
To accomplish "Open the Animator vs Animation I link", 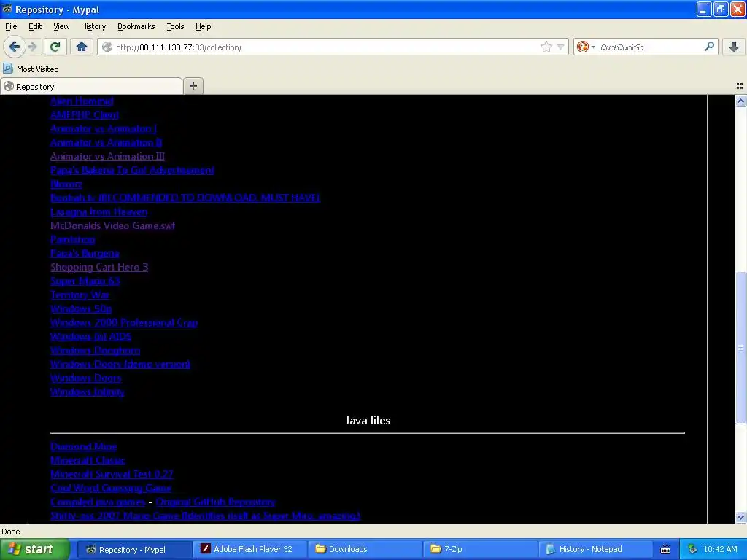I will (x=104, y=128).
